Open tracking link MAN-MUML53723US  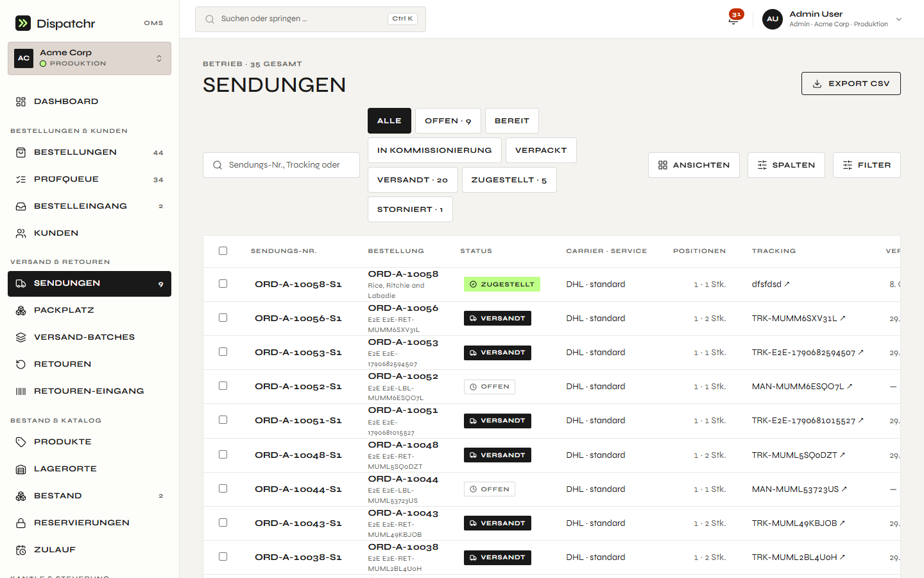click(800, 489)
